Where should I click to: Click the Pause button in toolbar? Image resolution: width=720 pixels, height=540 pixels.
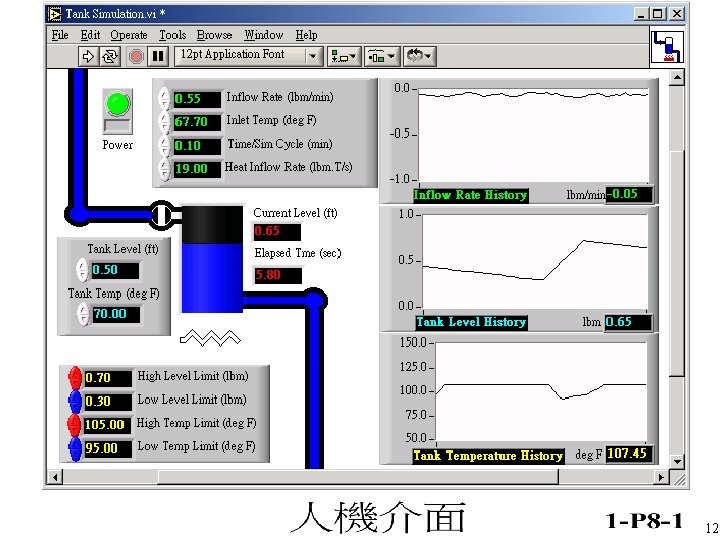coord(158,56)
